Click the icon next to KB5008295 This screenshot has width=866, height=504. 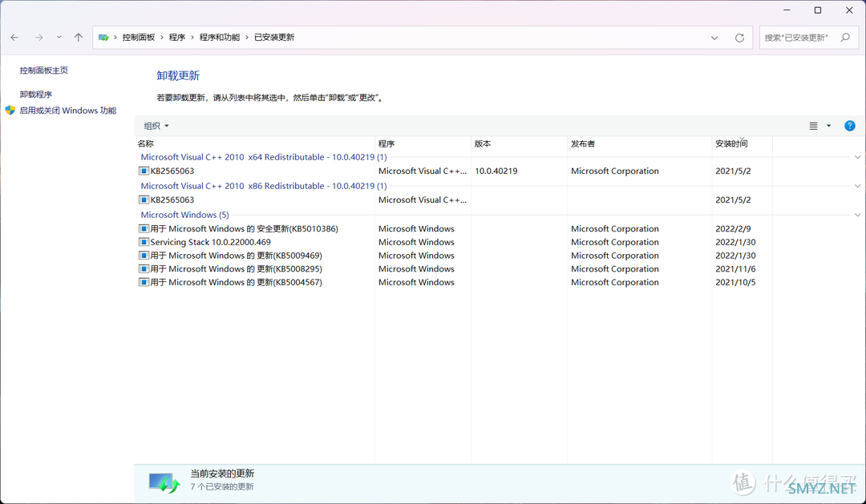pyautogui.click(x=144, y=269)
